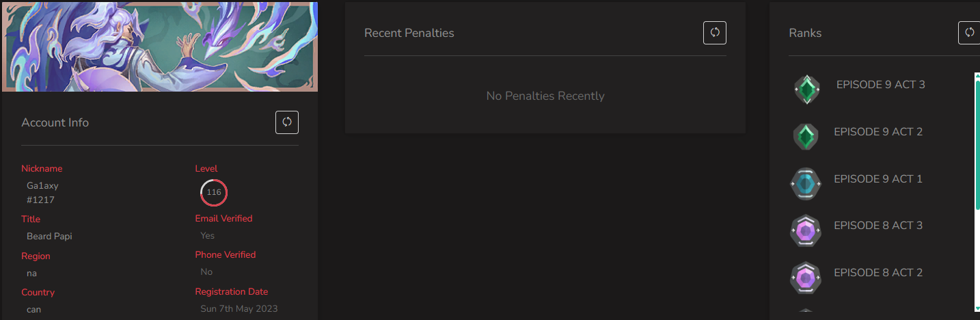Click the level 116 progress ring
Image resolution: width=980 pixels, height=320 pixels.
(x=214, y=192)
